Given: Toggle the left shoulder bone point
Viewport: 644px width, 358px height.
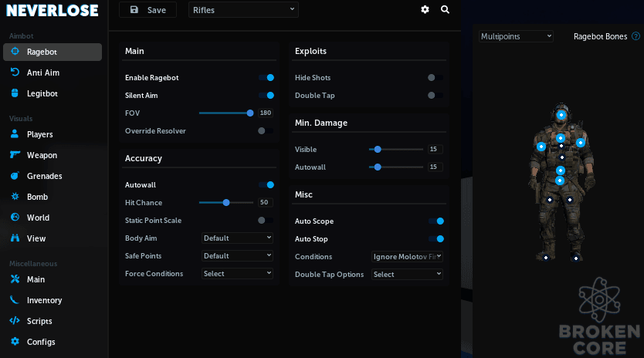Looking at the screenshot, I should coord(541,147).
